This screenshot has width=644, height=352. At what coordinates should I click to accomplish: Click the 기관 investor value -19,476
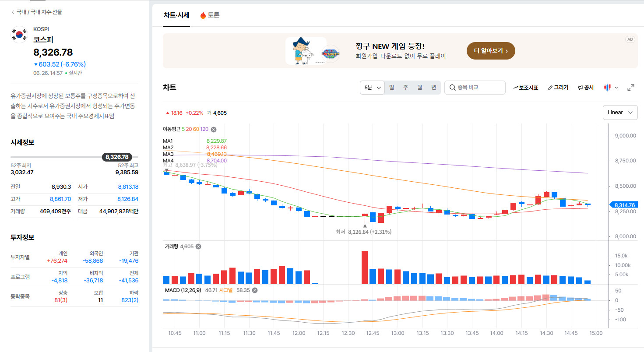pyautogui.click(x=129, y=260)
